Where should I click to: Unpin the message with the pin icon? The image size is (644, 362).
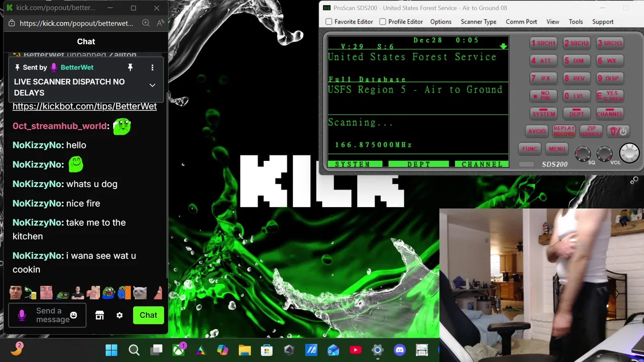[x=130, y=67]
